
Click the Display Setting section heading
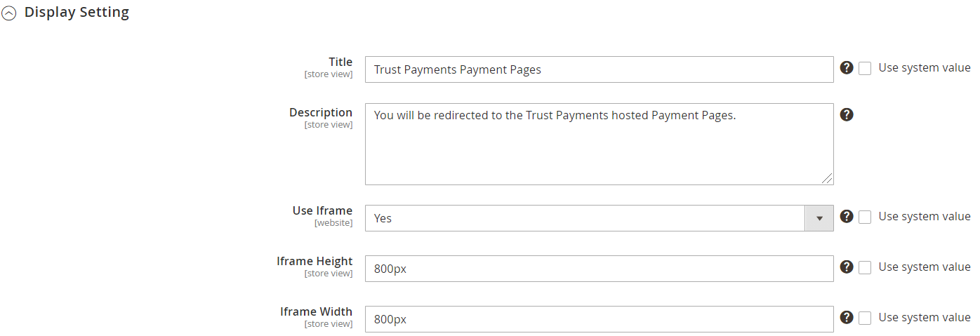tap(77, 13)
